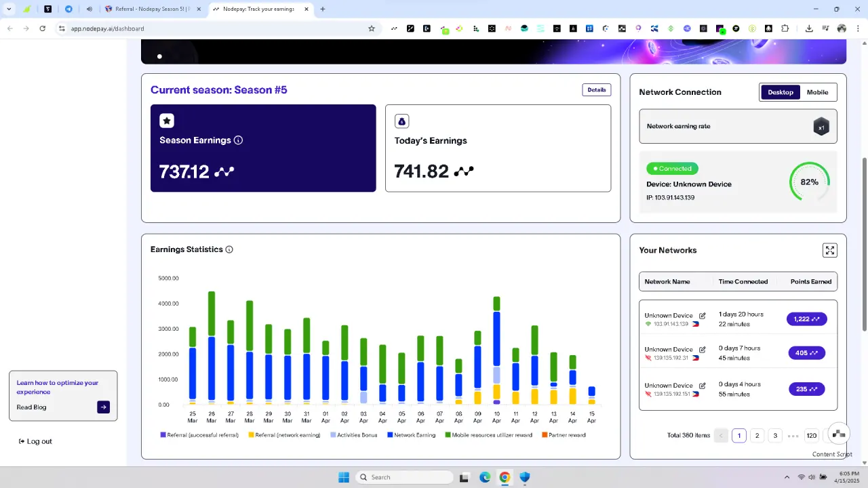
Task: Toggle Referral (successful referral) legend series
Action: [x=199, y=435]
